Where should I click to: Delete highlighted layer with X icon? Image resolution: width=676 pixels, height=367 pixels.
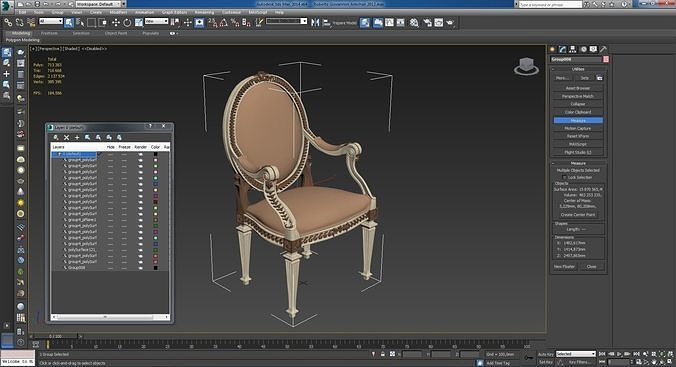coord(67,137)
